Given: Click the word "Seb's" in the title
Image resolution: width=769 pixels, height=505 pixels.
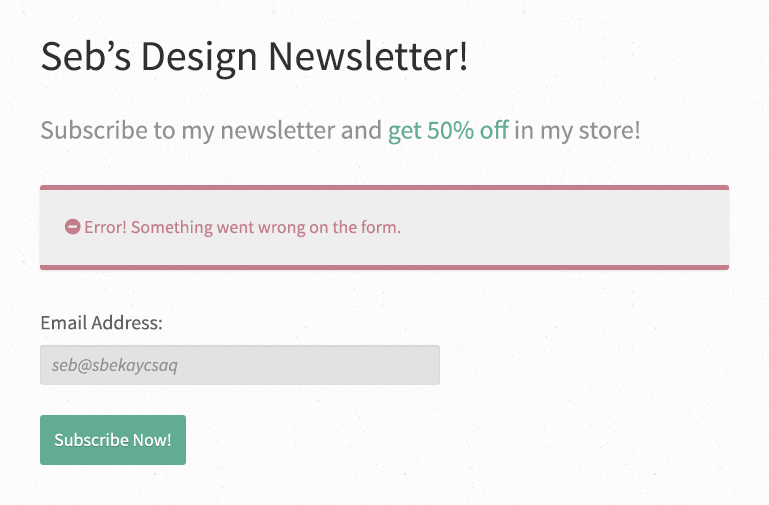Looking at the screenshot, I should (86, 56).
